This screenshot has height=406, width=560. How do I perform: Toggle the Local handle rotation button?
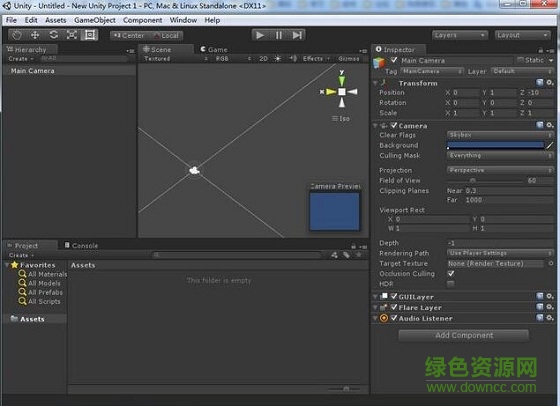click(166, 35)
